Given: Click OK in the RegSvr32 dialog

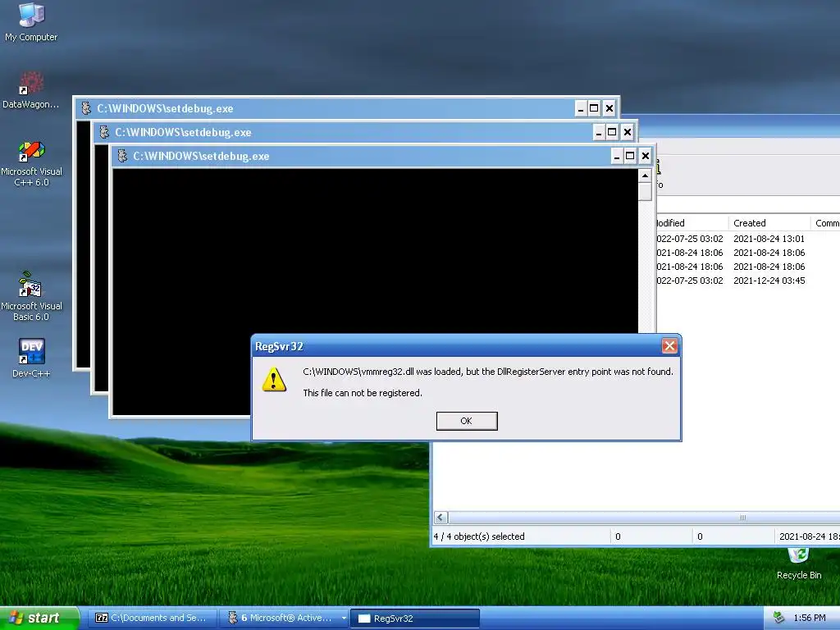Looking at the screenshot, I should click(467, 421).
